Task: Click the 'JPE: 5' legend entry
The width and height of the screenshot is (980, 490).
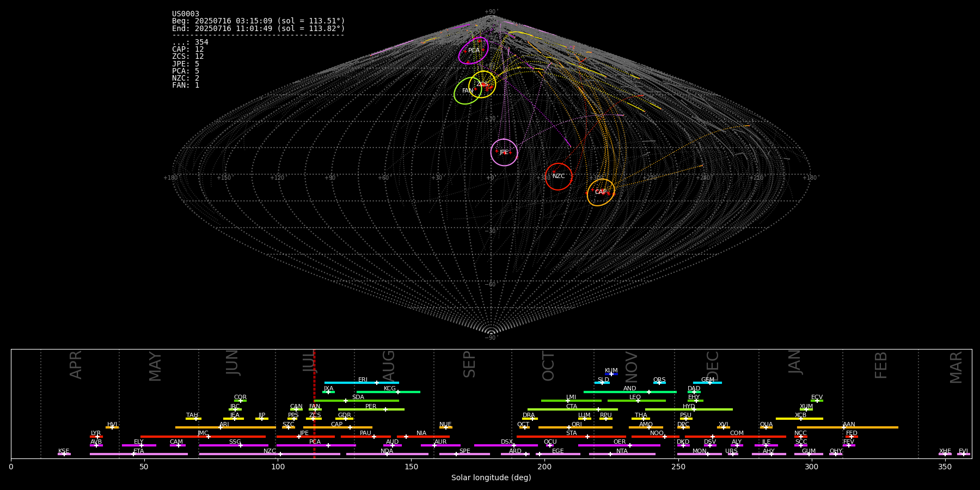Action: point(186,64)
